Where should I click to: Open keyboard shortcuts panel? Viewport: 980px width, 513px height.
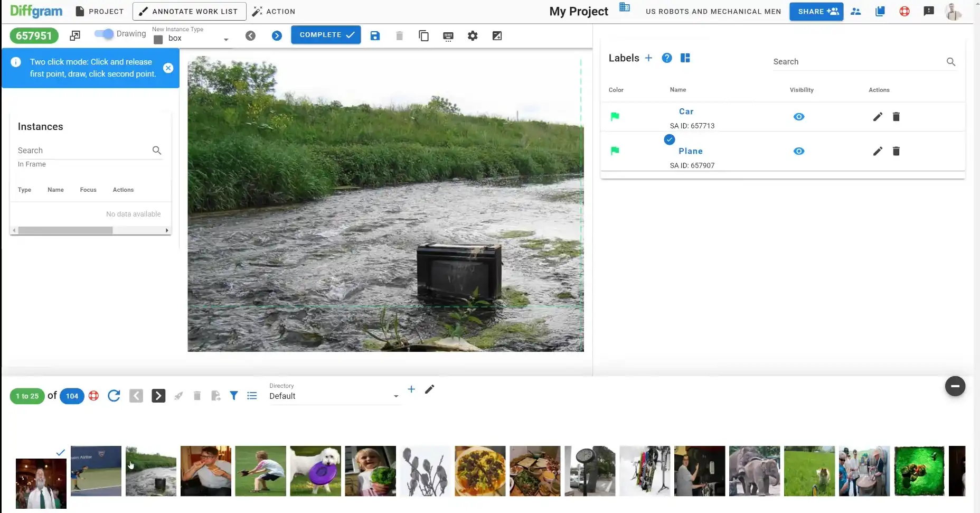[x=448, y=36]
